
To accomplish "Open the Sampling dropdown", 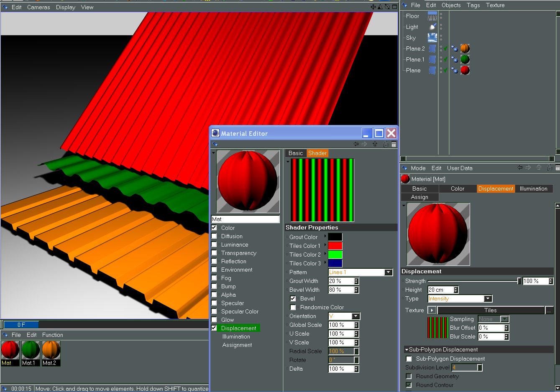I will pos(493,319).
